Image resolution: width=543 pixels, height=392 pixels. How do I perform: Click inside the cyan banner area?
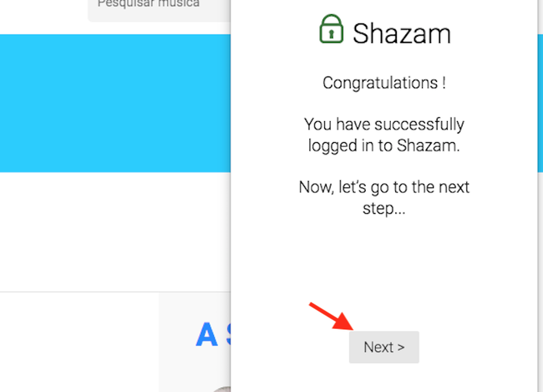(x=110, y=102)
